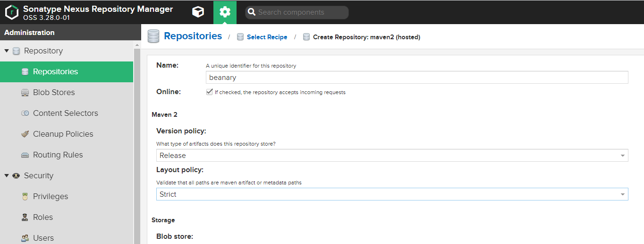Click the Layout policy label
Screen dimensions: 644x244
pos(180,170)
